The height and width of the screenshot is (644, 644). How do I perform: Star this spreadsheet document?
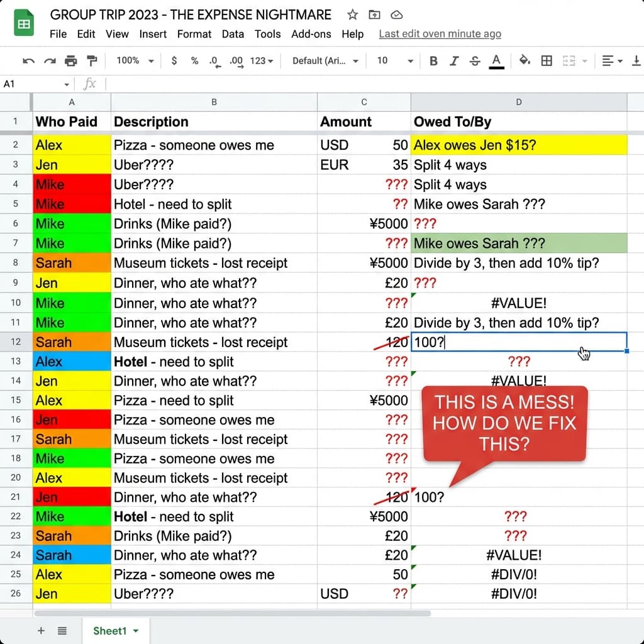point(353,15)
